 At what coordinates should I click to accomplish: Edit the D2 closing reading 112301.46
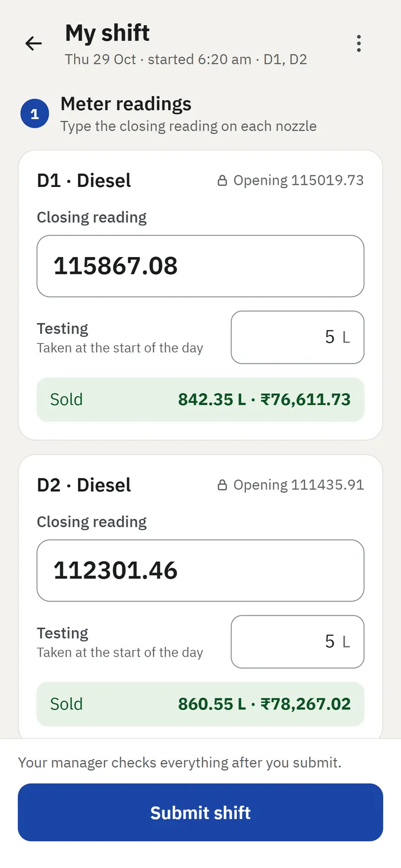coord(200,570)
